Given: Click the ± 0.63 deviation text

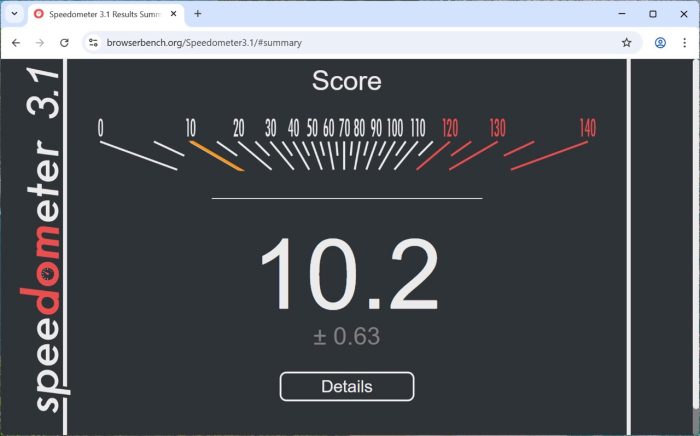Looking at the screenshot, I should pyautogui.click(x=347, y=336).
